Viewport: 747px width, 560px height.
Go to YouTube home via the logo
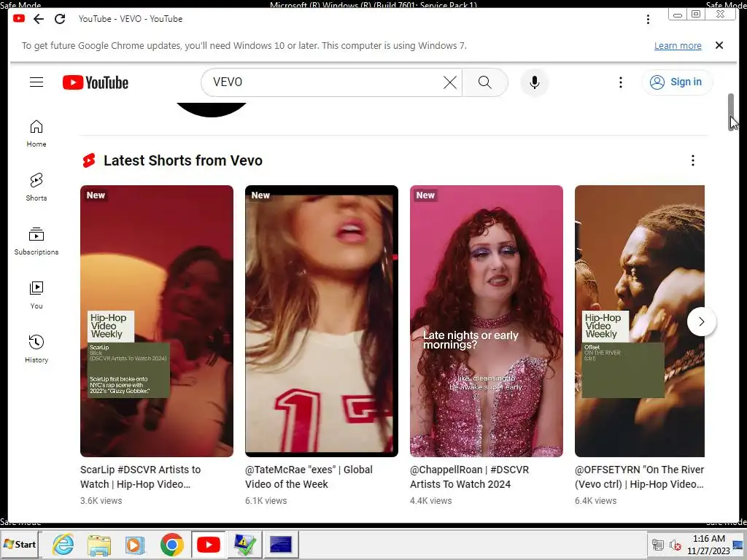point(96,82)
